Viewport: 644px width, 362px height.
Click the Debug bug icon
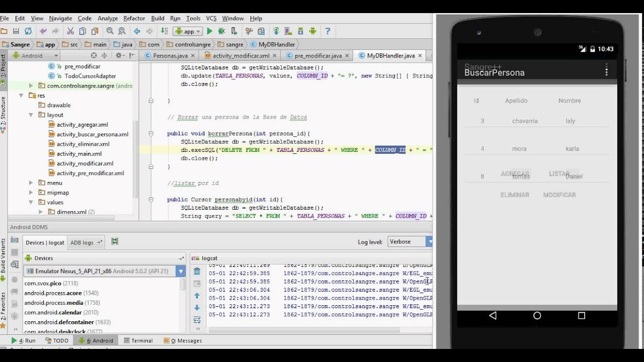pos(221,31)
